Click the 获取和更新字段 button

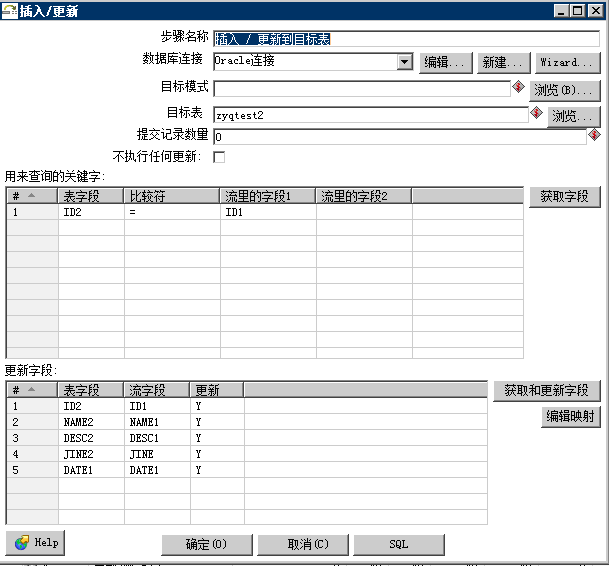(x=547, y=390)
